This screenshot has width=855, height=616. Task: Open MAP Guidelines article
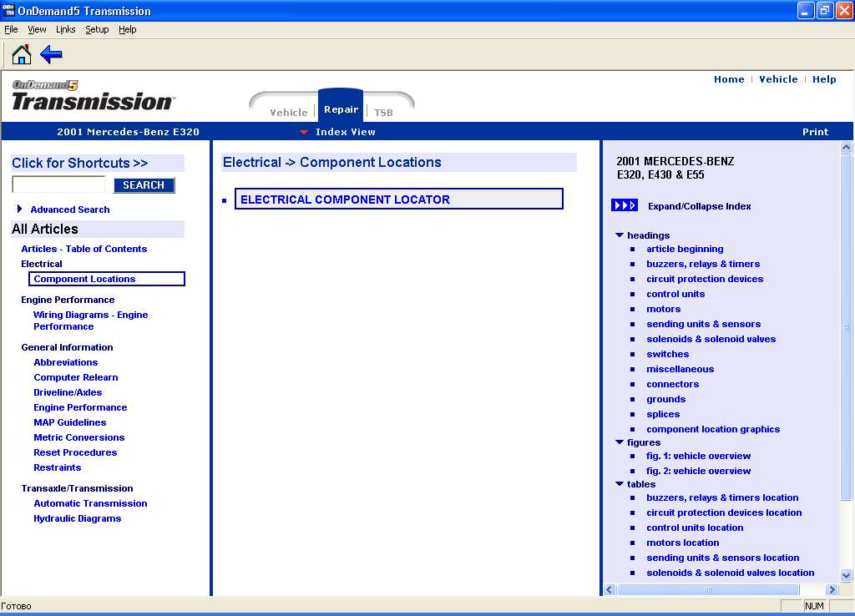tap(70, 422)
